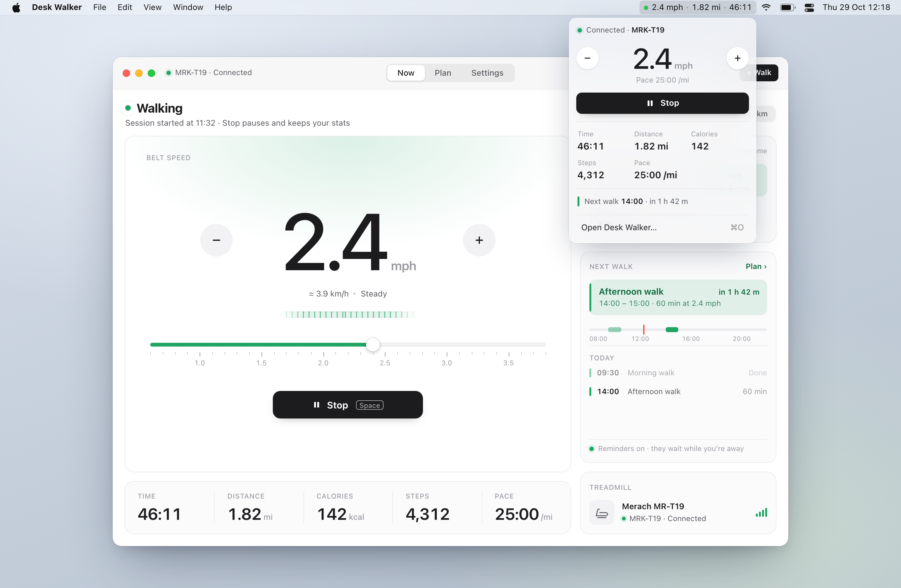Screen dimensions: 901x588
Task: Click the km units toggle
Action: (762, 114)
